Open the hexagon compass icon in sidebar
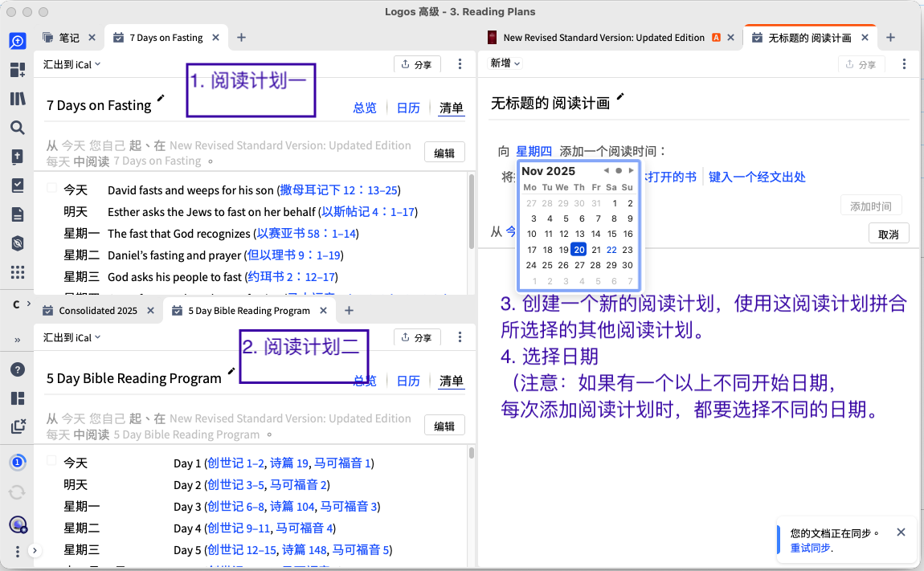This screenshot has height=571, width=924. coord(18,243)
